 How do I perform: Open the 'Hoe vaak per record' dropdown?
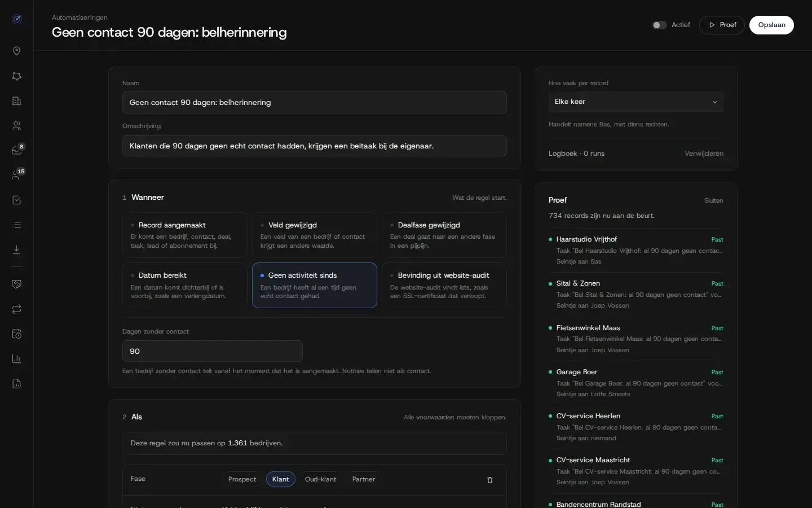click(x=636, y=102)
